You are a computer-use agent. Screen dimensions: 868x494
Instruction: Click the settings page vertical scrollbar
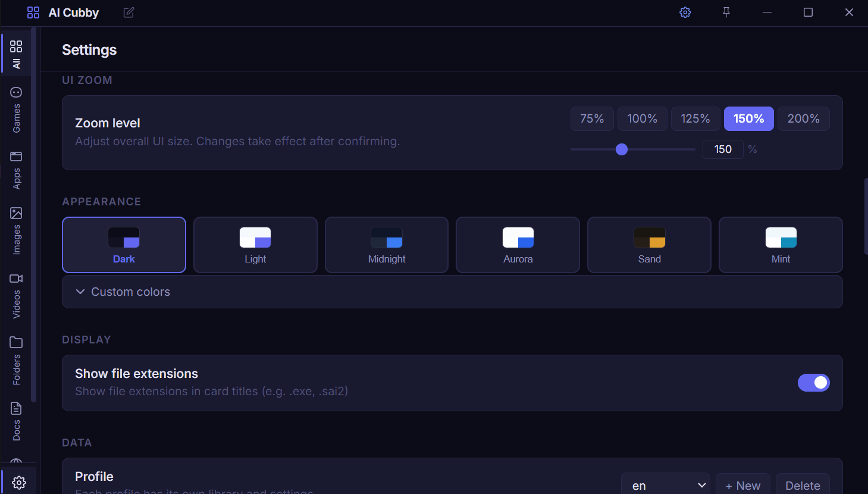coord(866,216)
